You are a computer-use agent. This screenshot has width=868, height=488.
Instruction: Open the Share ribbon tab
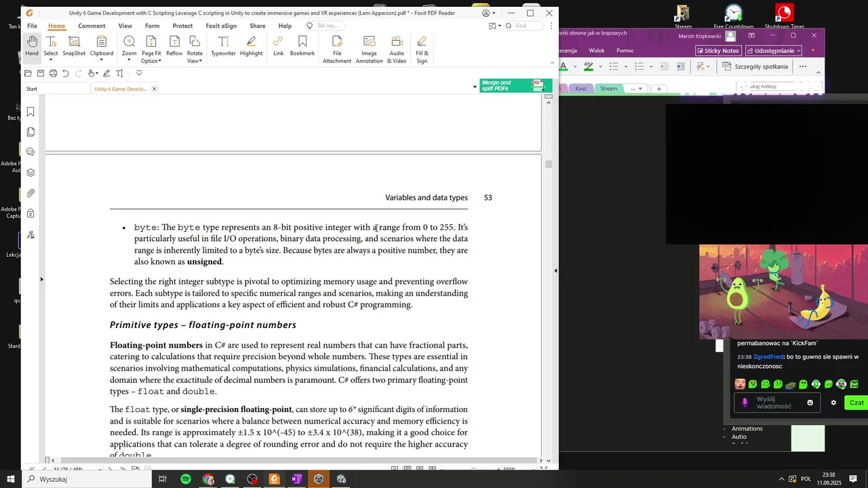(x=258, y=26)
